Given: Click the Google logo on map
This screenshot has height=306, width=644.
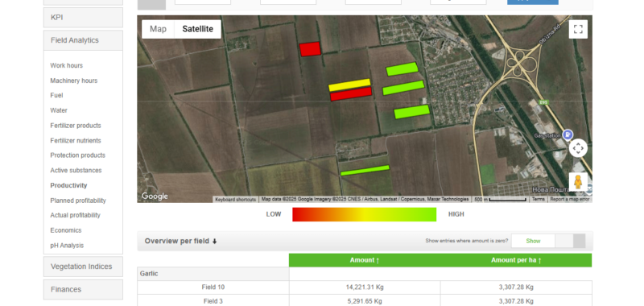Looking at the screenshot, I should pyautogui.click(x=155, y=196).
